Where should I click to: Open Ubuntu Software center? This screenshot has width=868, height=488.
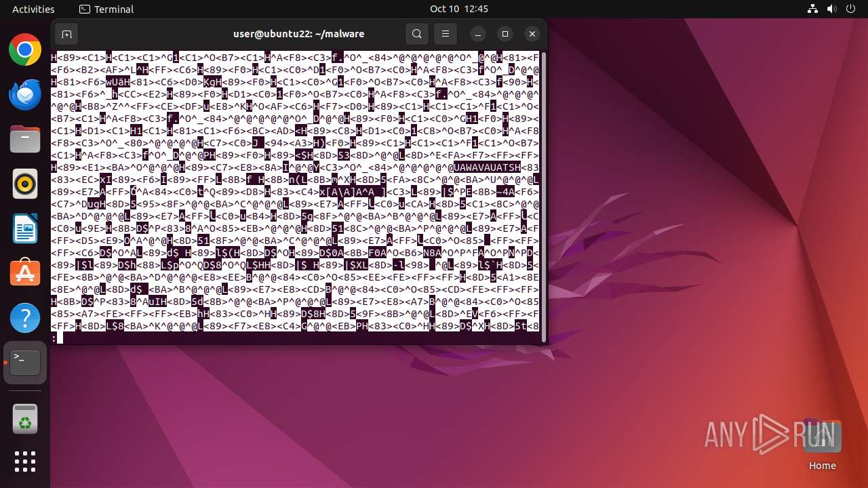25,273
